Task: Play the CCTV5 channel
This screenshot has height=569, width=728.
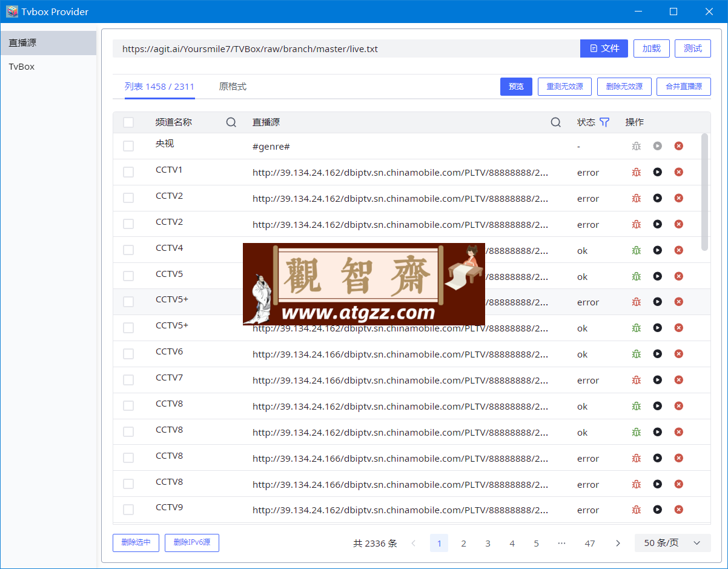Action: pos(657,276)
